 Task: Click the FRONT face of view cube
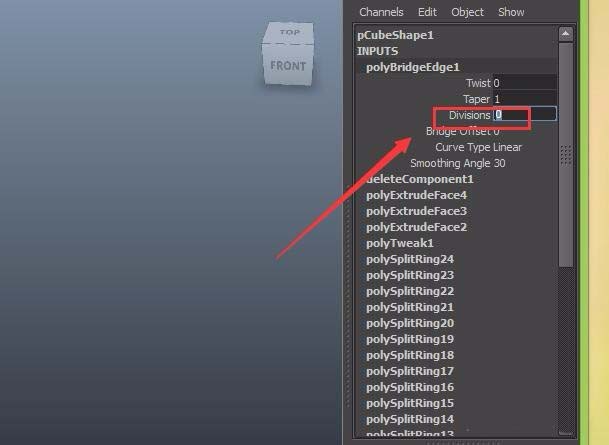[x=288, y=65]
